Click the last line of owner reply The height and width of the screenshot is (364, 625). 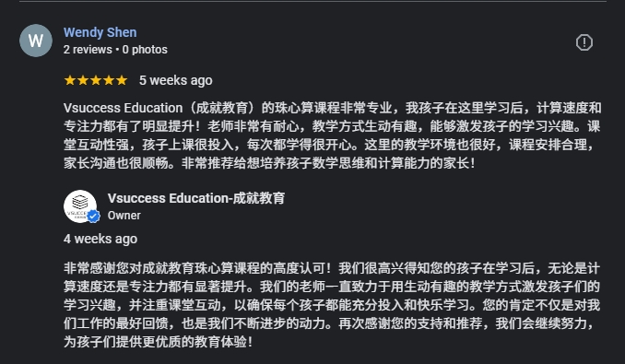(x=158, y=342)
